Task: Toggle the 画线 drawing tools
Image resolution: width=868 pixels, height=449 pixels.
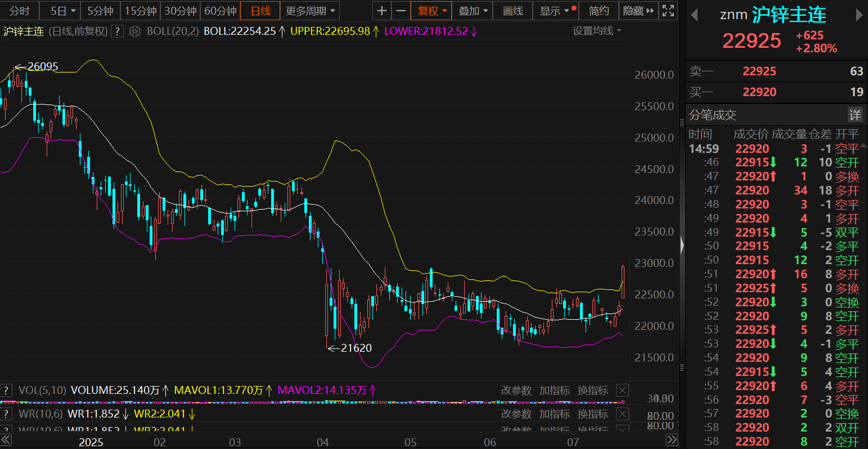Action: (x=512, y=11)
